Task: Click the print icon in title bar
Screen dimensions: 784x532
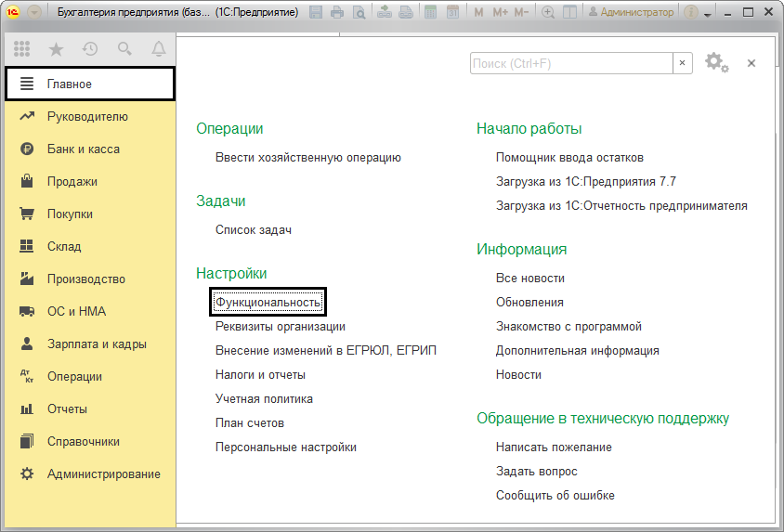Action: point(337,13)
